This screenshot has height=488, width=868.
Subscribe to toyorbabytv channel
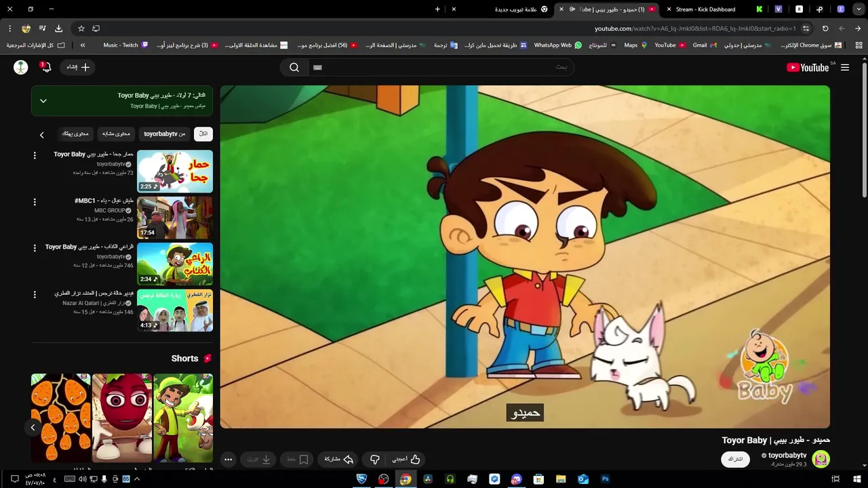pyautogui.click(x=735, y=460)
